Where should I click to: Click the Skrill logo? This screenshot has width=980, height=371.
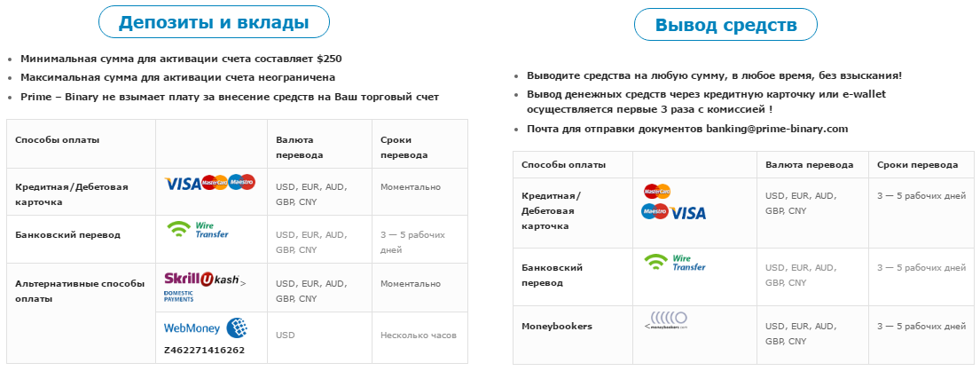[181, 279]
